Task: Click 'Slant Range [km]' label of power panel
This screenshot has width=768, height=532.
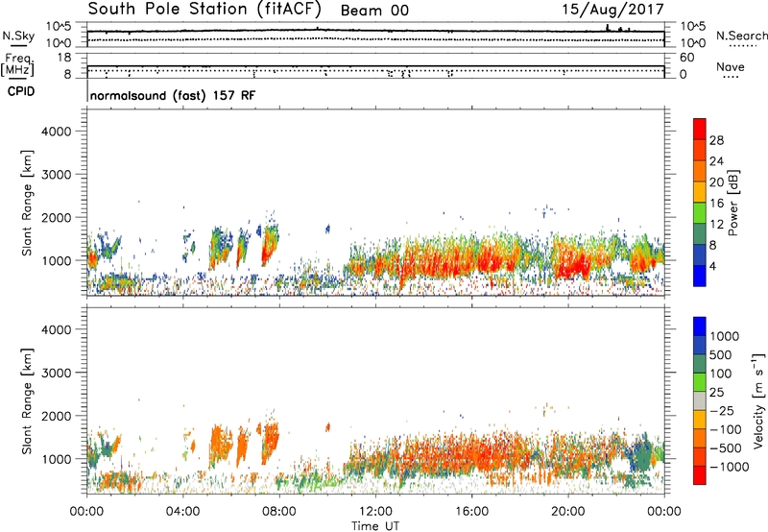Action: pos(27,203)
